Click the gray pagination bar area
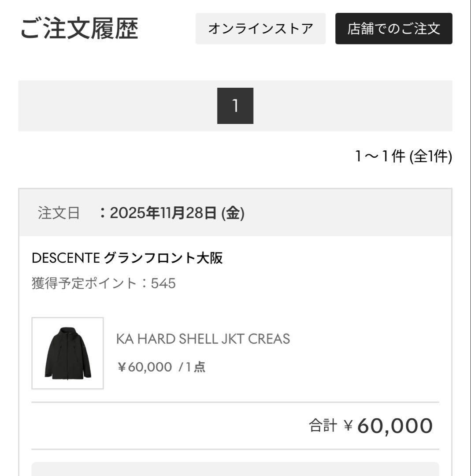 (x=110, y=105)
